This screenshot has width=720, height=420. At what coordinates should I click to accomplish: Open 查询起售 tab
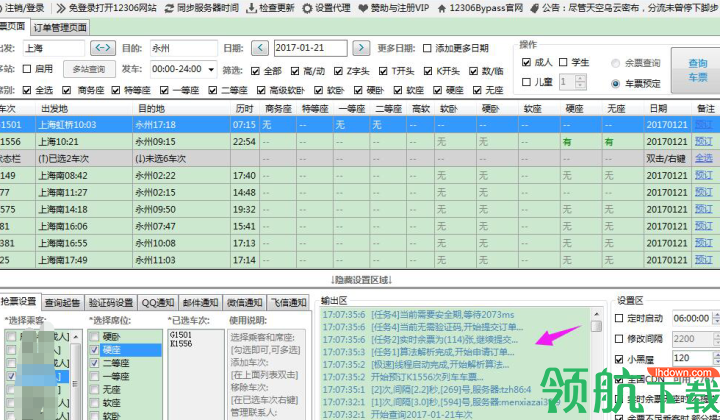[x=62, y=302]
